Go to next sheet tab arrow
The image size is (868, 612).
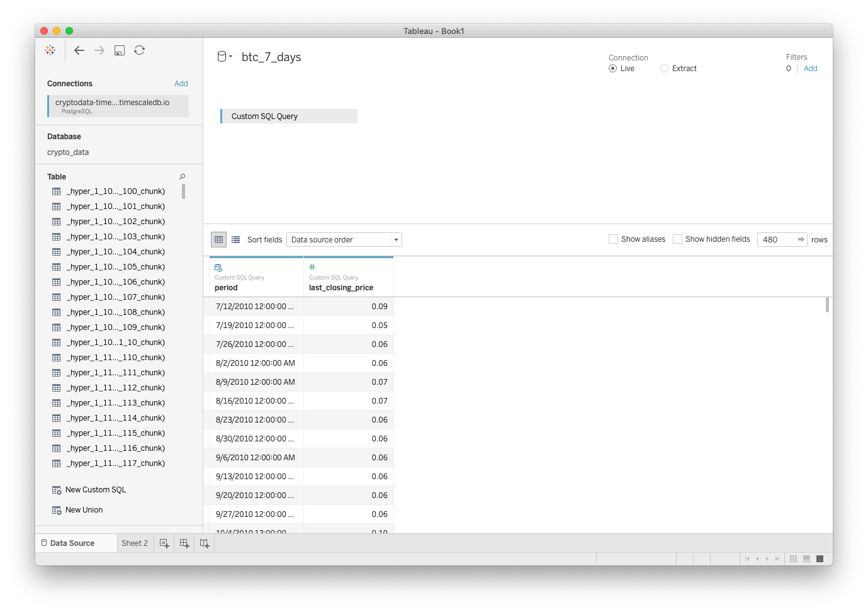click(x=767, y=559)
